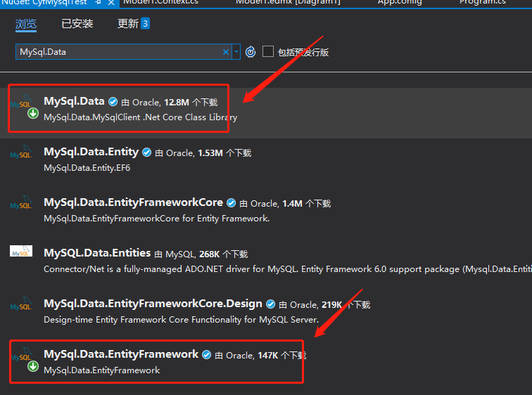Switch to the 已安装 tab
Viewport: 532px width, 395px height.
(x=77, y=24)
